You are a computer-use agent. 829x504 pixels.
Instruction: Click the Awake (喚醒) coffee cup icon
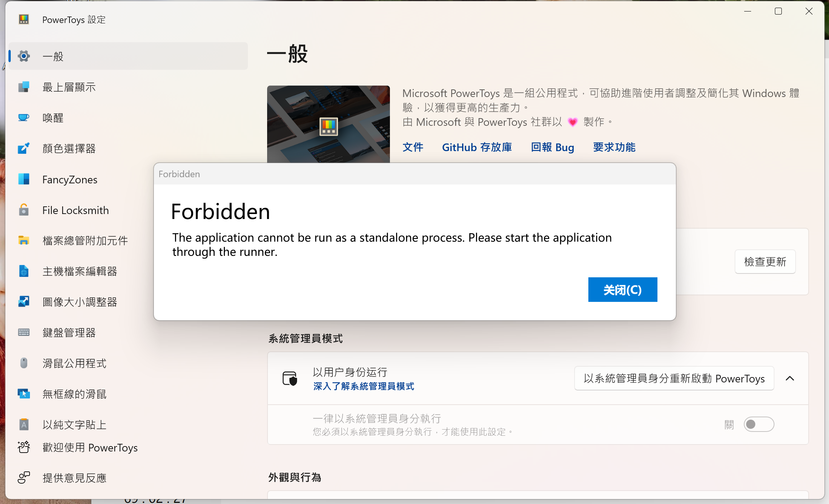[24, 118]
